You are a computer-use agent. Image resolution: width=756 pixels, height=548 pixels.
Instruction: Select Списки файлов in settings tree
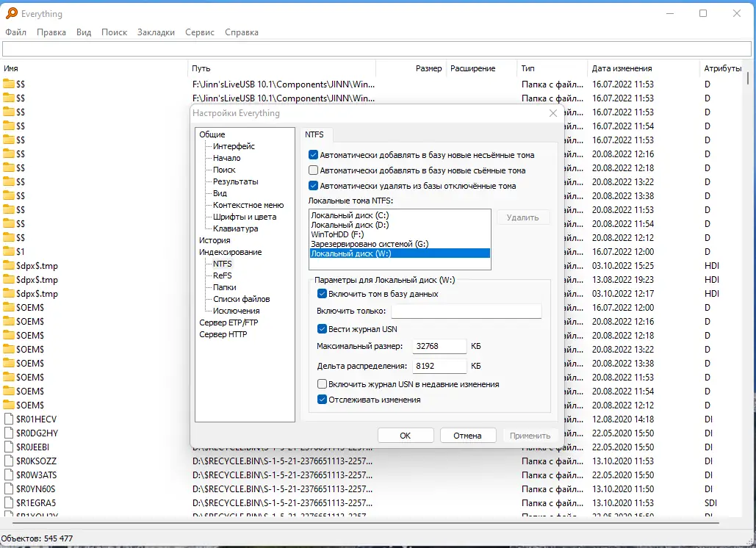tap(242, 299)
